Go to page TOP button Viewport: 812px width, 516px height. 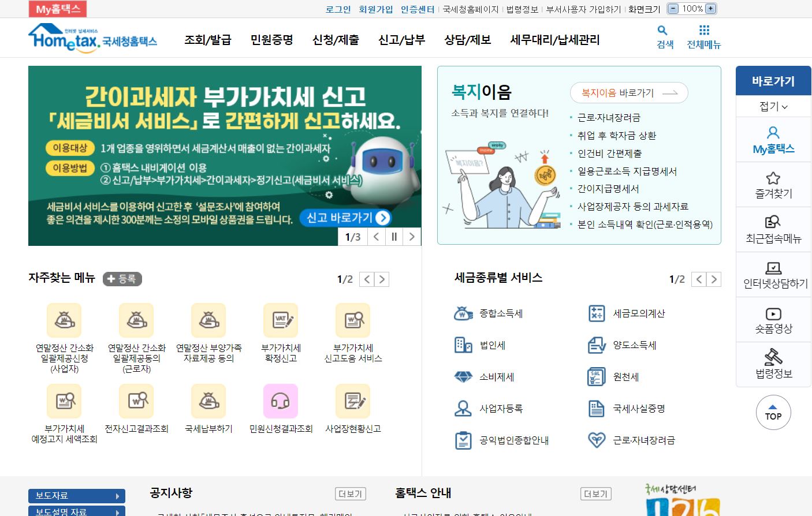point(773,413)
